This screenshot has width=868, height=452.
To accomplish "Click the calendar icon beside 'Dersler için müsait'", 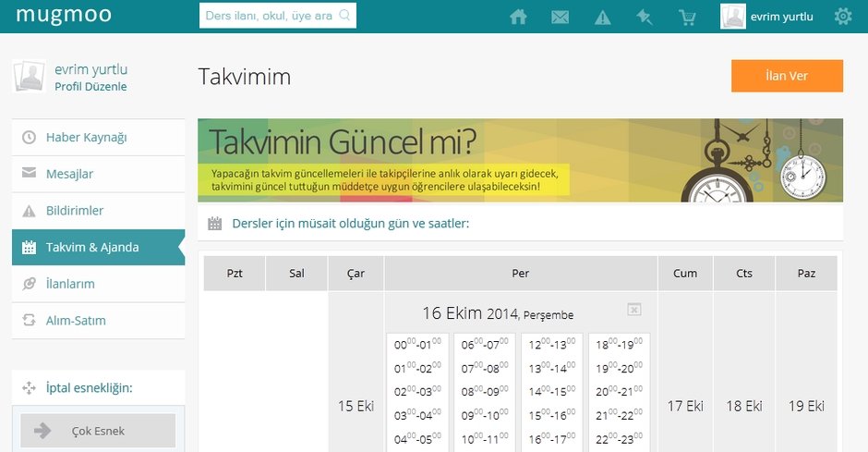I will pyautogui.click(x=215, y=224).
